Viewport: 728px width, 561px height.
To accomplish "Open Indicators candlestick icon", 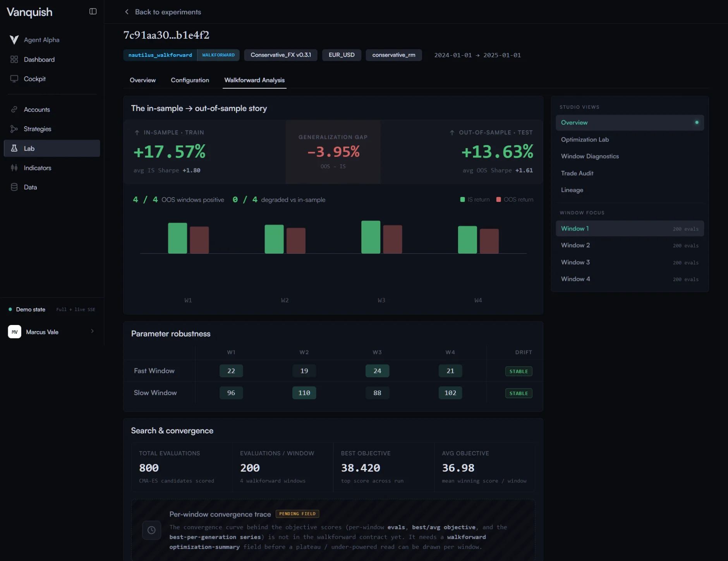I will (14, 168).
